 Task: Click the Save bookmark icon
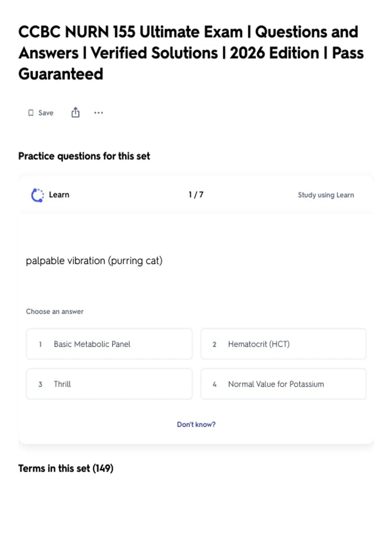31,113
